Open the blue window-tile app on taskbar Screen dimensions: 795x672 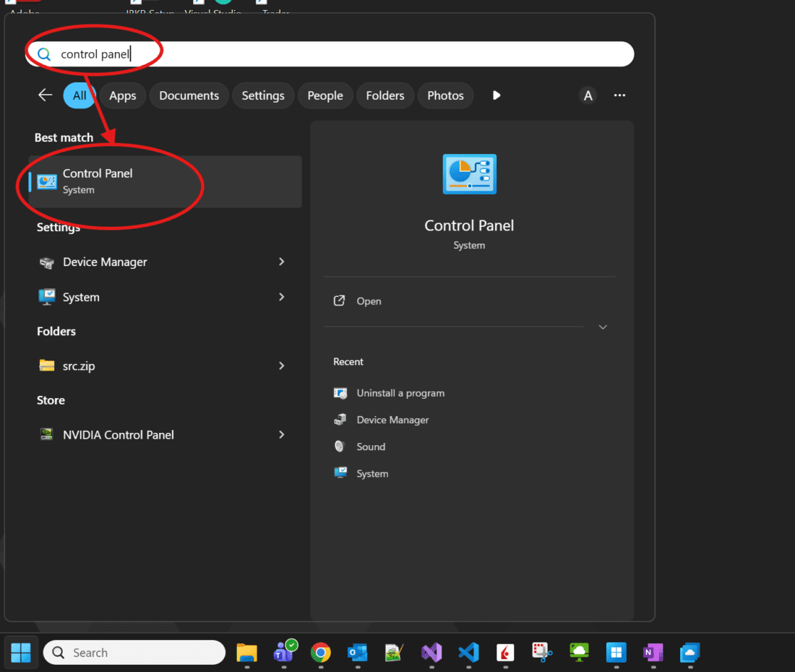click(x=616, y=652)
